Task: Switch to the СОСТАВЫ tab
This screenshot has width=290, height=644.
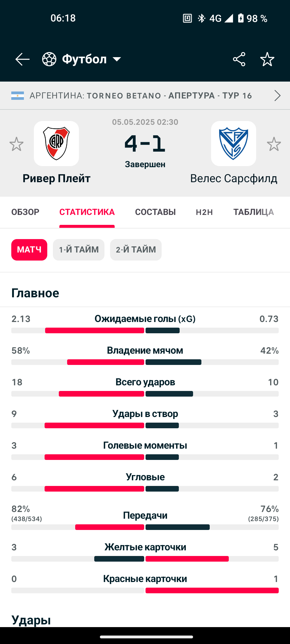Action: [155, 212]
